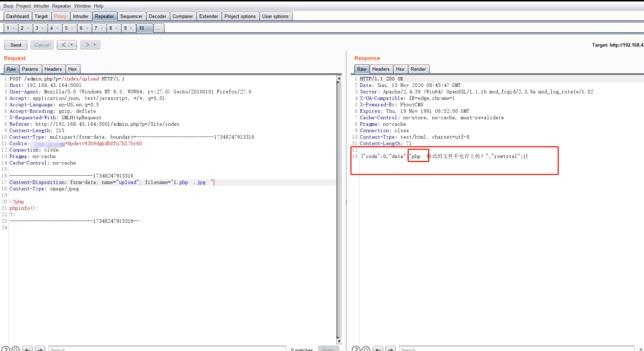Screen dimensions: 644x351
Task: Open the Project menu in menu bar
Action: [23, 5]
